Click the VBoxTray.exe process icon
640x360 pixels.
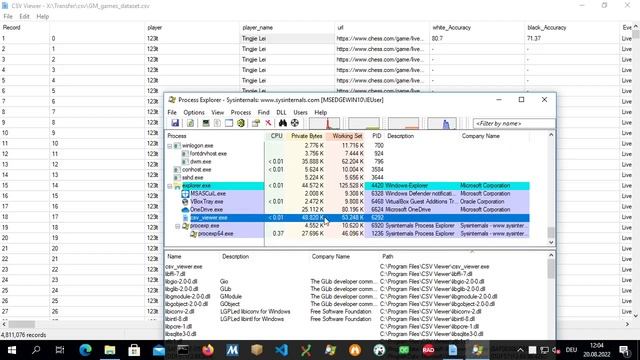point(185,202)
